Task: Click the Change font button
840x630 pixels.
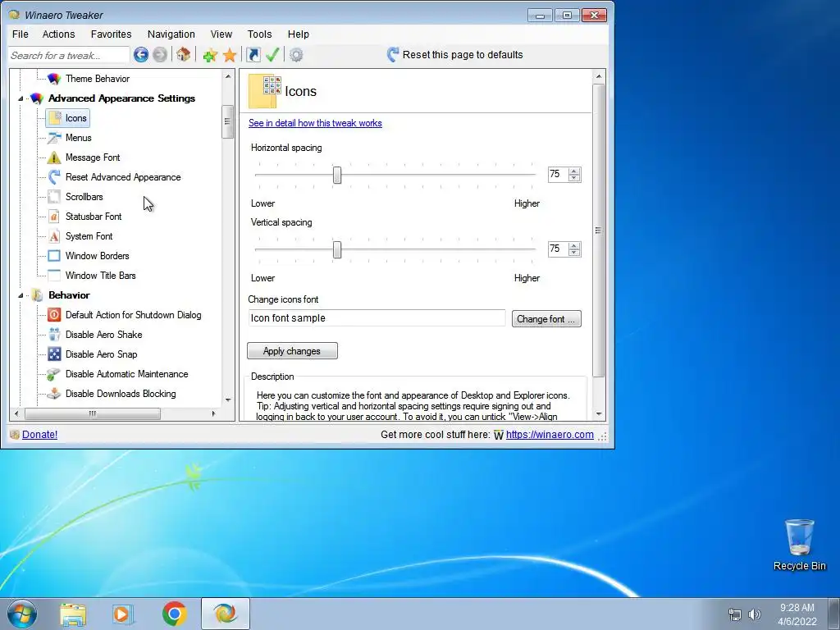Action: point(546,319)
